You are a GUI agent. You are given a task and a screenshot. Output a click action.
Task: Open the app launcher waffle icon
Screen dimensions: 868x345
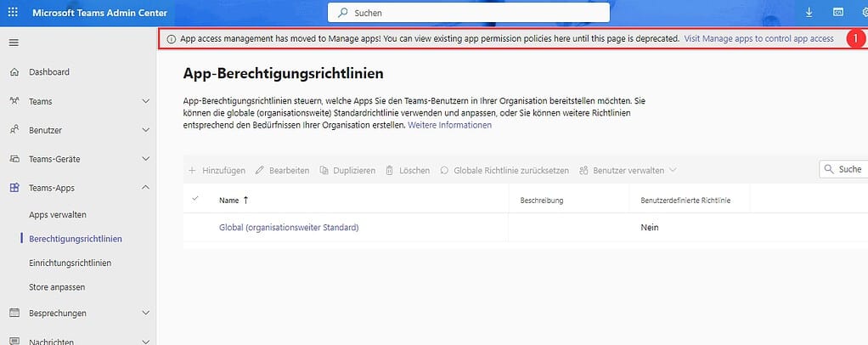point(13,12)
